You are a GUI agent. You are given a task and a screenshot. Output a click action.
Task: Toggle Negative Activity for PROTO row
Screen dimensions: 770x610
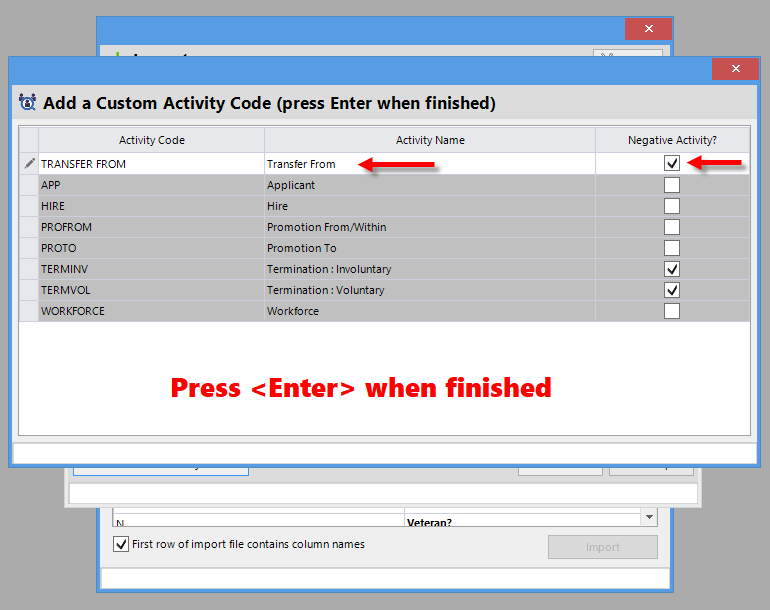point(672,248)
